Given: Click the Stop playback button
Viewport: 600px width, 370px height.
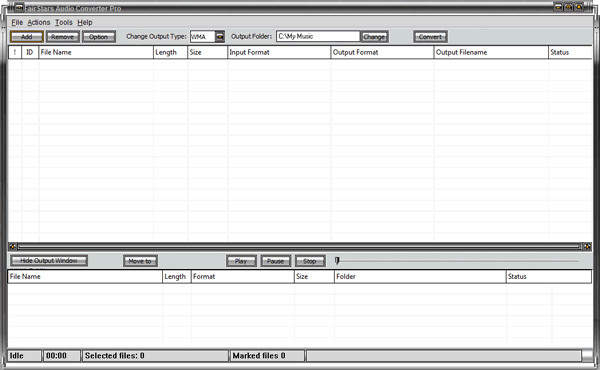Looking at the screenshot, I should click(310, 261).
